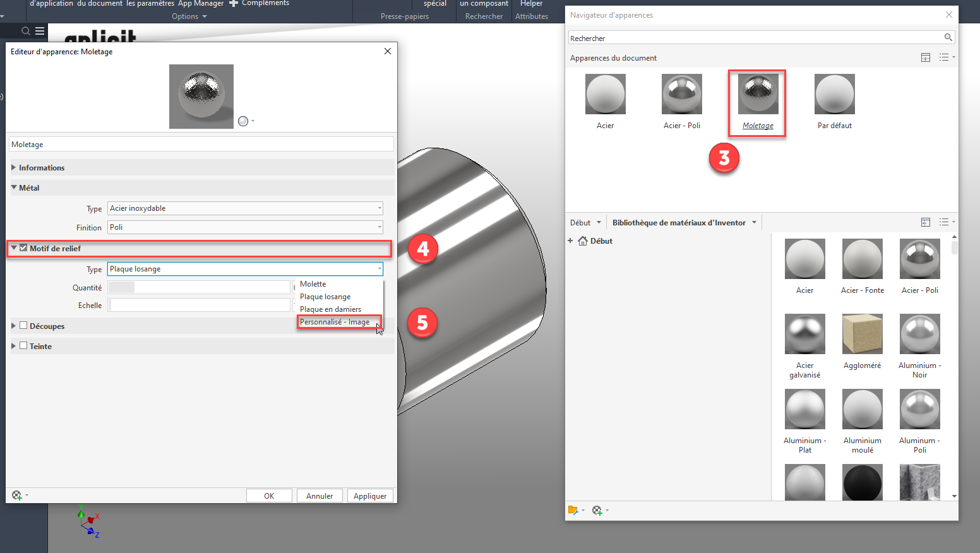Open the Finition dropdown showing Poli

[245, 227]
